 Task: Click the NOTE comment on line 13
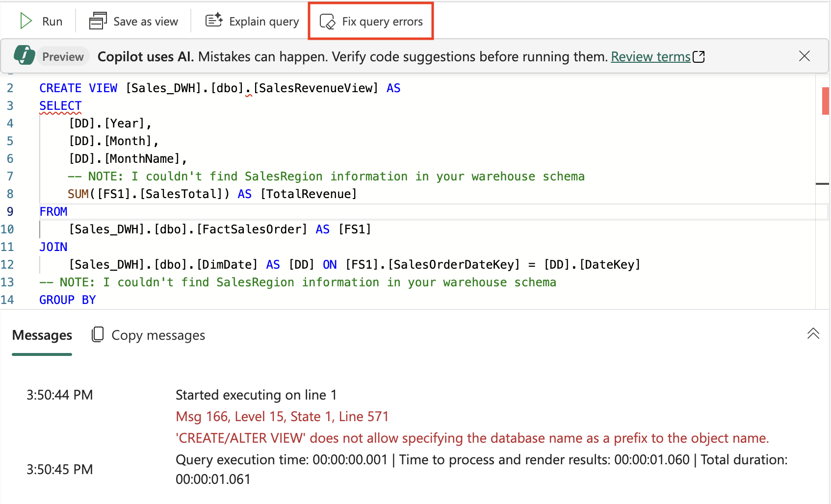click(298, 282)
